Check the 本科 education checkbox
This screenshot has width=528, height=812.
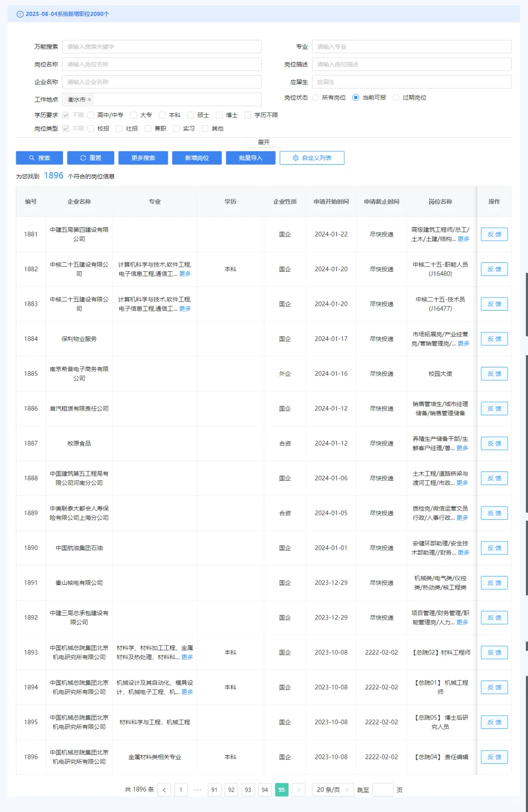[162, 115]
